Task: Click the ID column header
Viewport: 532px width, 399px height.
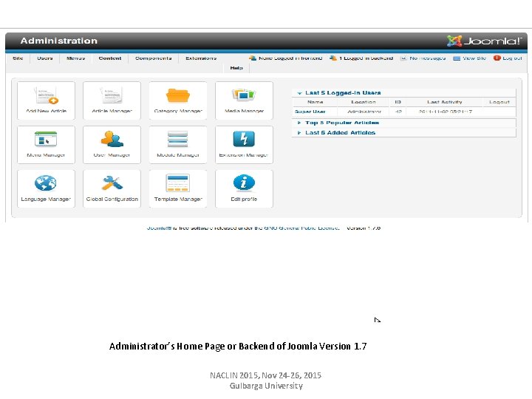Action: [398, 102]
